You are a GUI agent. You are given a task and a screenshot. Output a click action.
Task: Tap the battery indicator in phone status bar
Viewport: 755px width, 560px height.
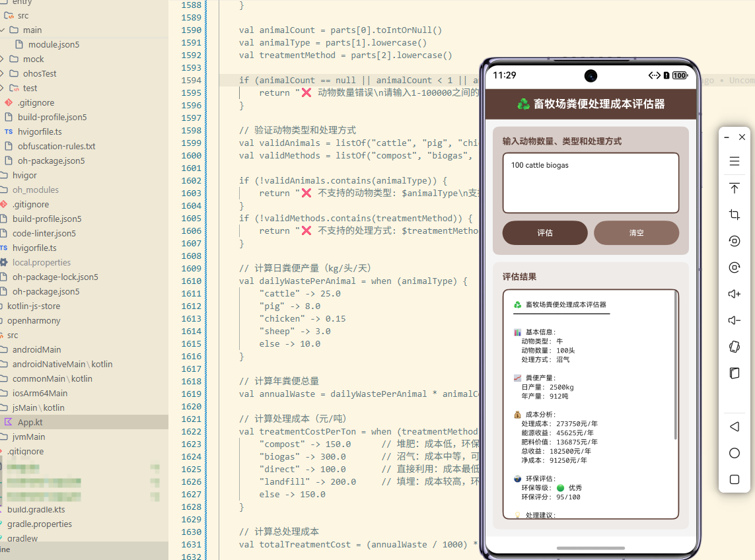(680, 75)
